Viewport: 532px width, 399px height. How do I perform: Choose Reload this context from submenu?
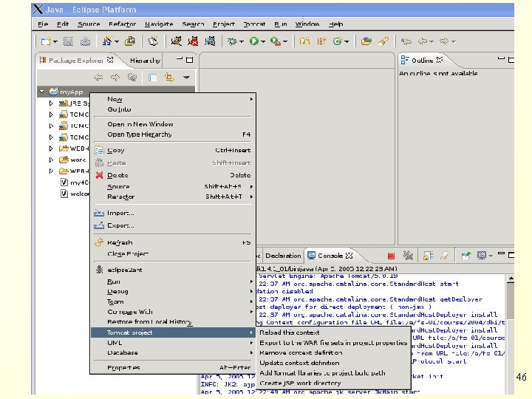[x=332, y=332]
